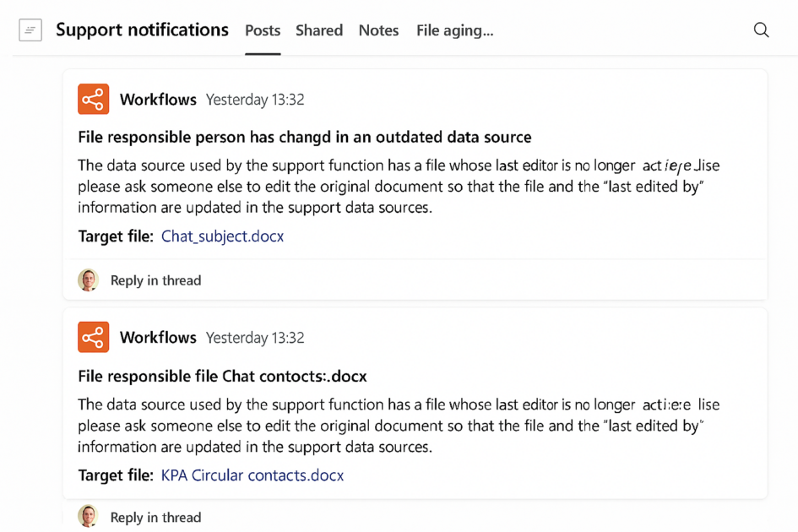
Task: Click the Workflows icon on the first post
Action: [93, 99]
